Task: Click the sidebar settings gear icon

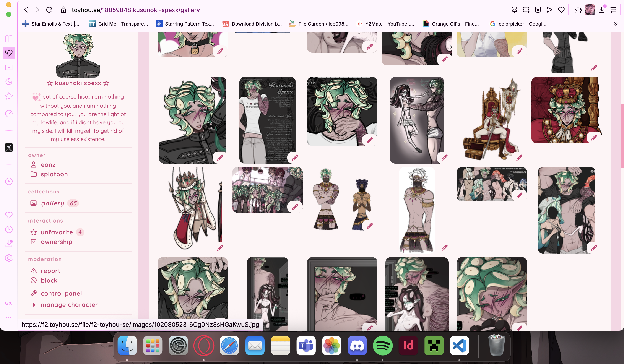Action: point(9,258)
